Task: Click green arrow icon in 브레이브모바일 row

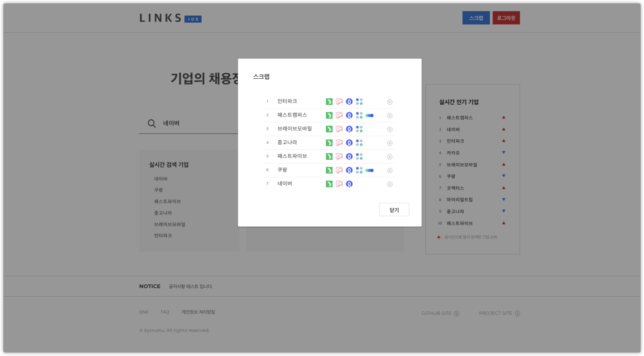Action: (x=329, y=129)
